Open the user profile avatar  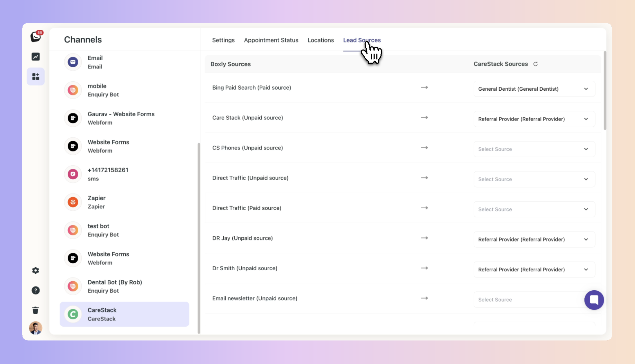(x=36, y=328)
